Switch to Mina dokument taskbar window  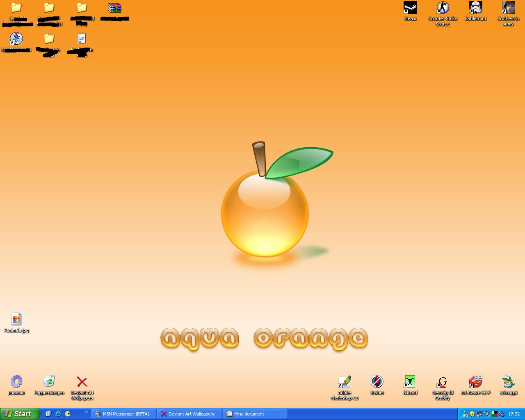click(255, 414)
